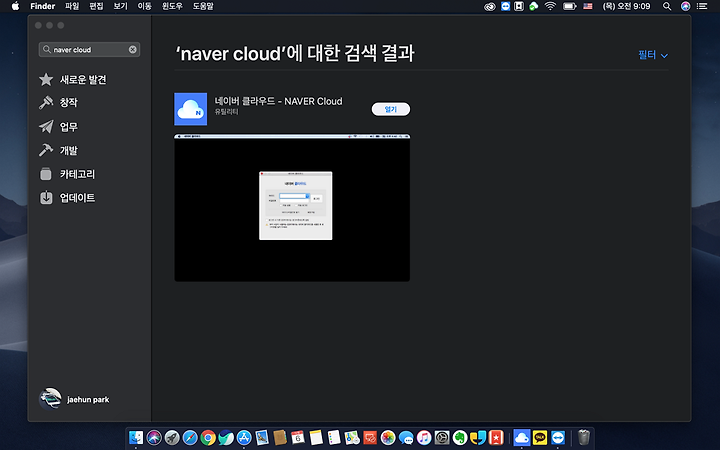Click the App Store Dock icon
The height and width of the screenshot is (450, 720).
point(244,438)
